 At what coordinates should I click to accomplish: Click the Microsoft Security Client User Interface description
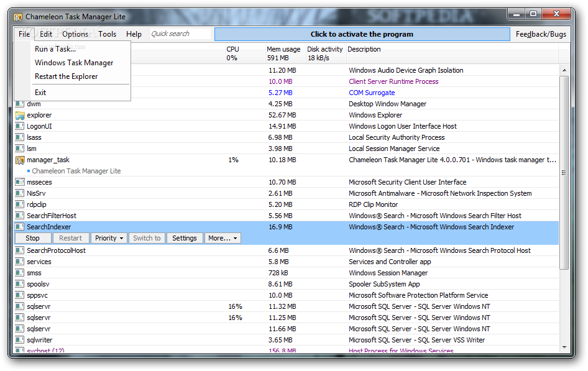click(407, 182)
